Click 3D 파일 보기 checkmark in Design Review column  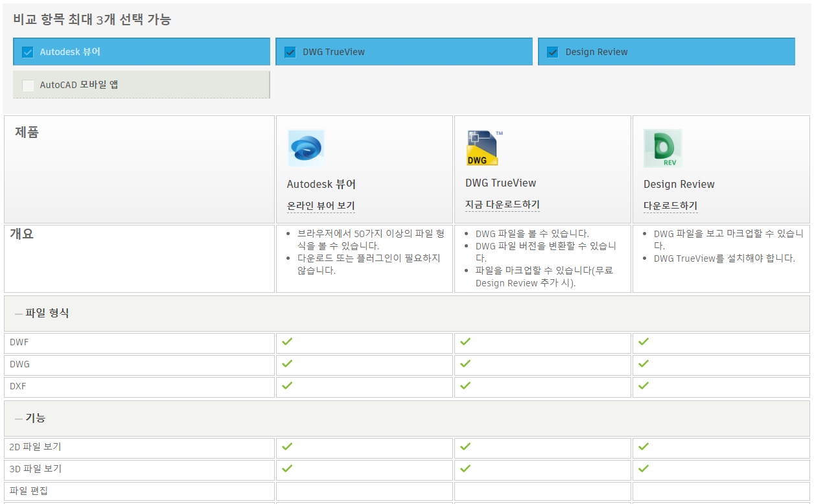click(644, 468)
